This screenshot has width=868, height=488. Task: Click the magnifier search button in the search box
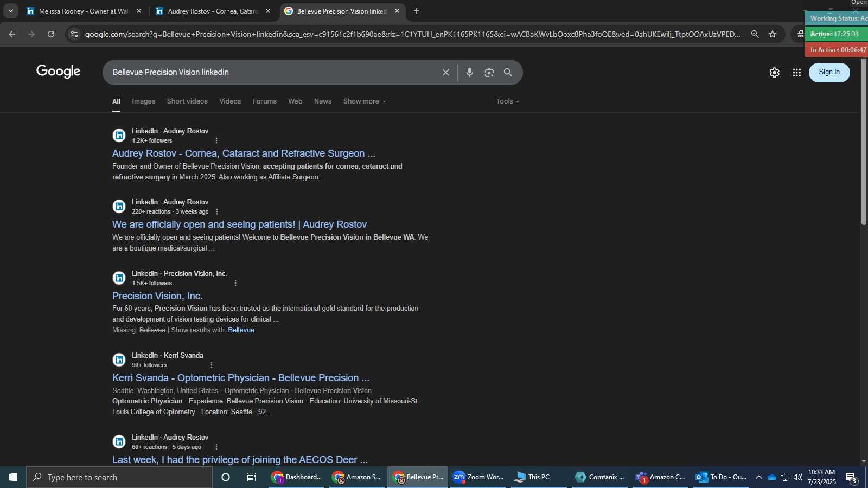[508, 72]
